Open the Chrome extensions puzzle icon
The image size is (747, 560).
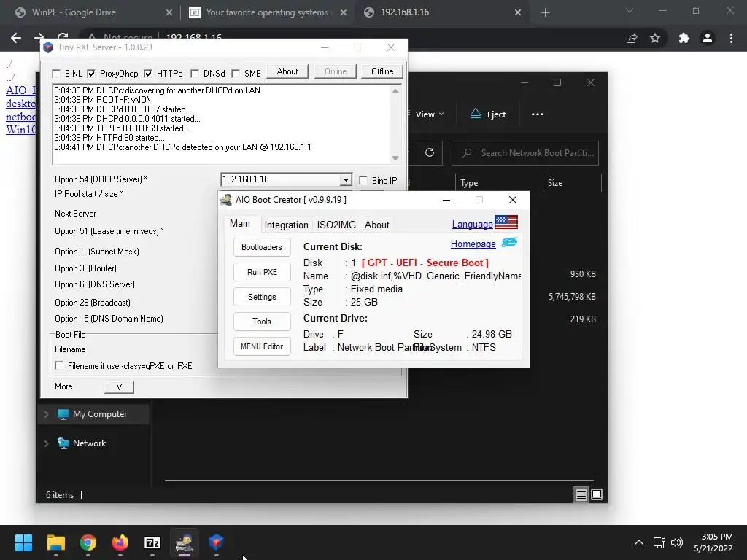(x=684, y=38)
